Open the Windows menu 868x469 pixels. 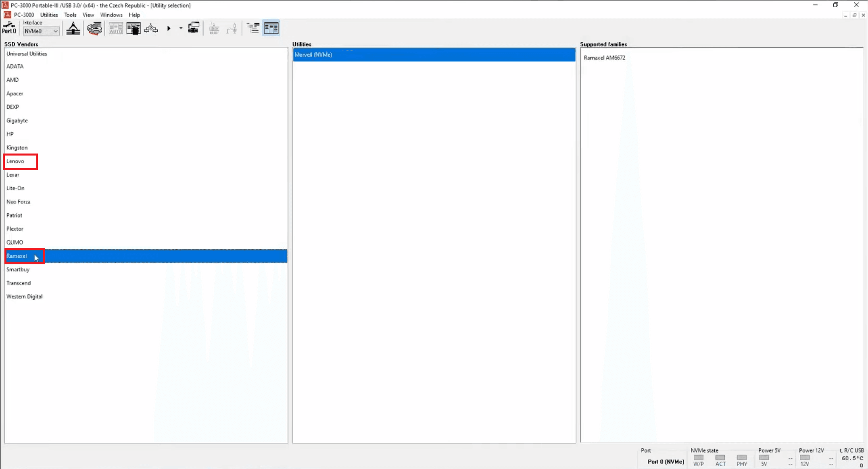point(111,15)
